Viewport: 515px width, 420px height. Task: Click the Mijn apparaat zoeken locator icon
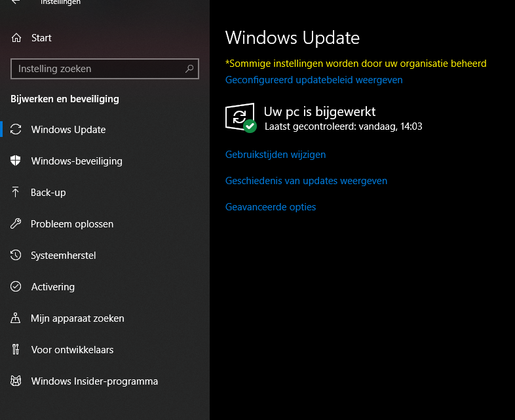click(x=16, y=318)
